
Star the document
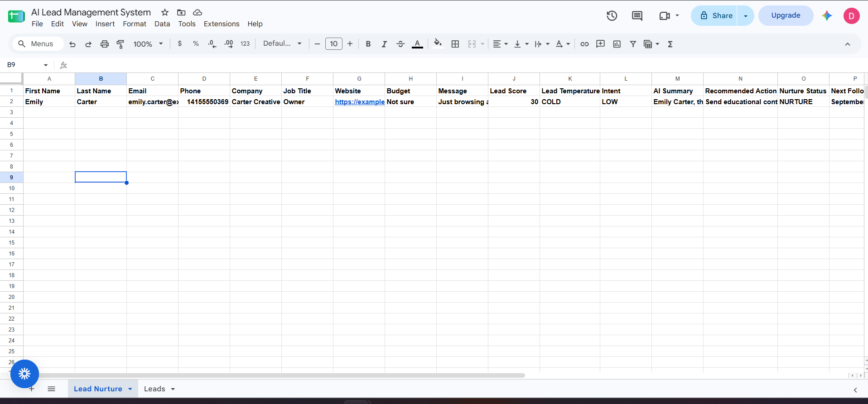pyautogui.click(x=165, y=12)
